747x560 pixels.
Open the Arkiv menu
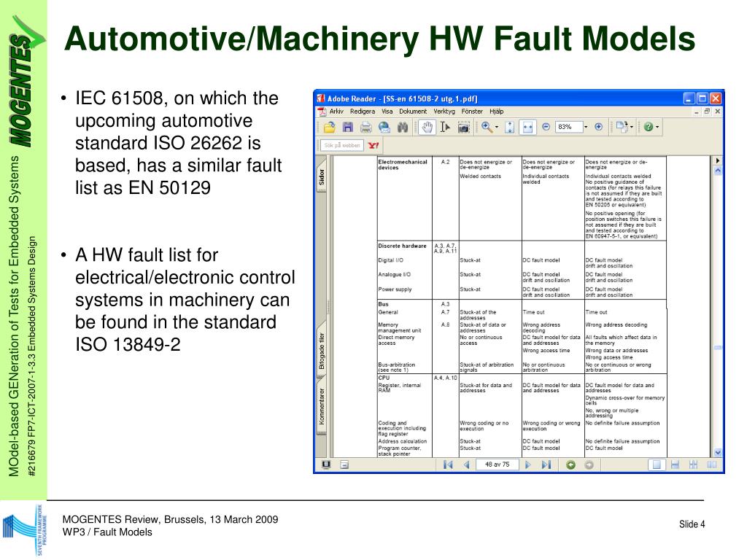pyautogui.click(x=336, y=111)
